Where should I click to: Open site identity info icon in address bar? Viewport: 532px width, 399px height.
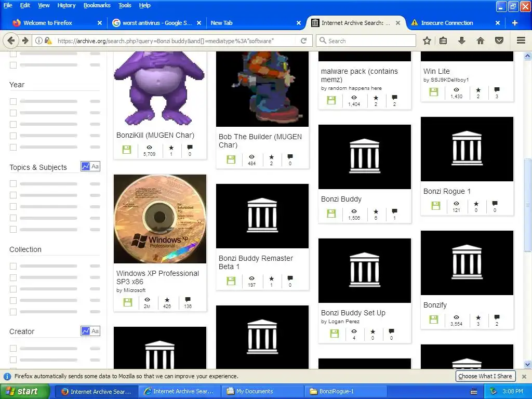(x=38, y=41)
